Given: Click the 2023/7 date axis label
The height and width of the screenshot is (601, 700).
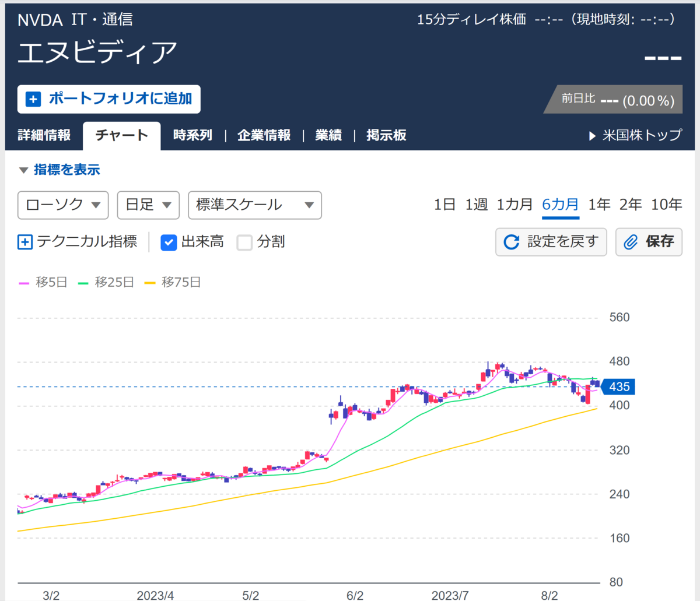Looking at the screenshot, I should click(x=450, y=595).
